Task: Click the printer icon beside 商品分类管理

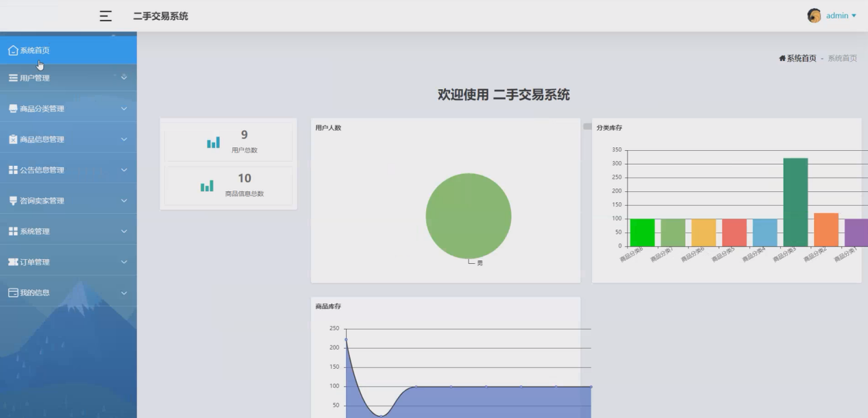Action: click(12, 108)
